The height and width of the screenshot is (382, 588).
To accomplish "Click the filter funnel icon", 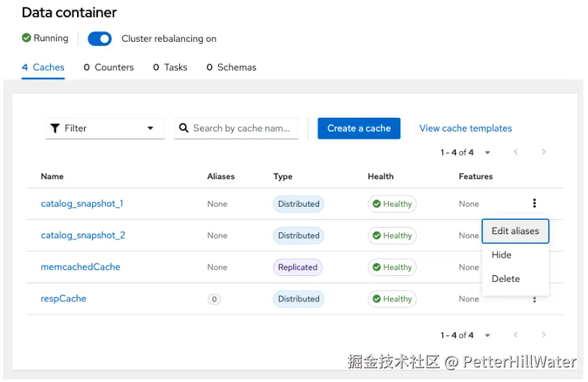I will tap(55, 128).
